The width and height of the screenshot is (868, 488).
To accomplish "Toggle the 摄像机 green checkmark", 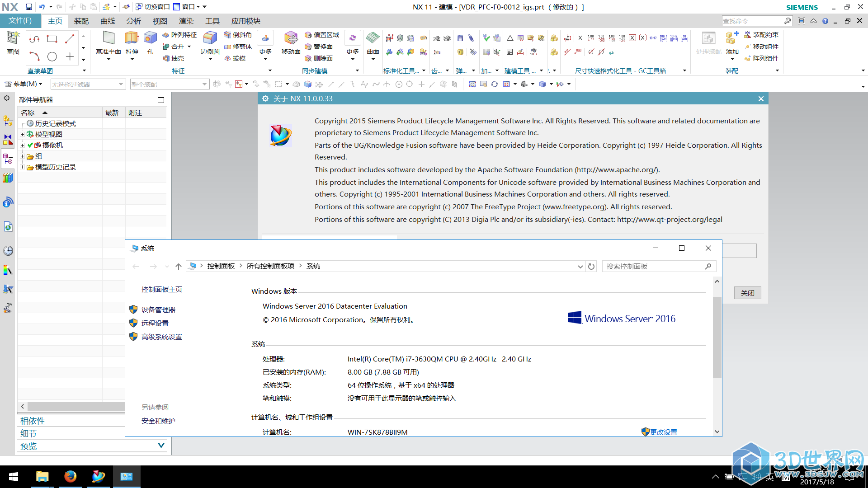I will (x=30, y=145).
